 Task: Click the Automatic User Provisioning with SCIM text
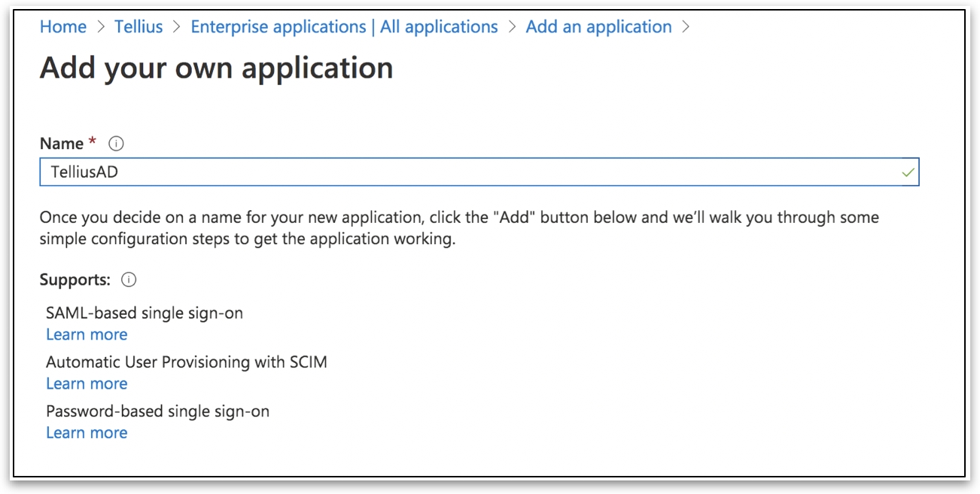point(187,361)
